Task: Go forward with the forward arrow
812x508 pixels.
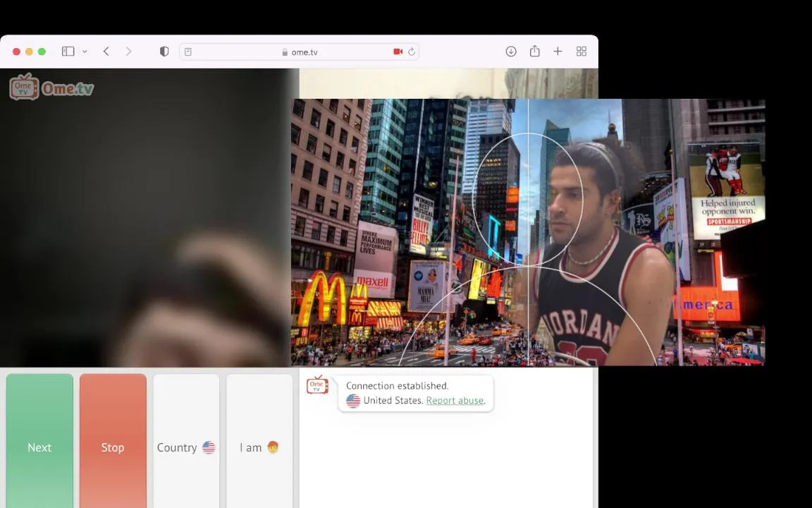Action: pos(128,52)
